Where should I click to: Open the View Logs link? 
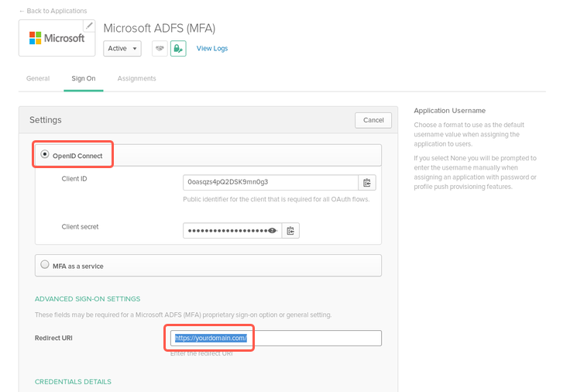212,48
